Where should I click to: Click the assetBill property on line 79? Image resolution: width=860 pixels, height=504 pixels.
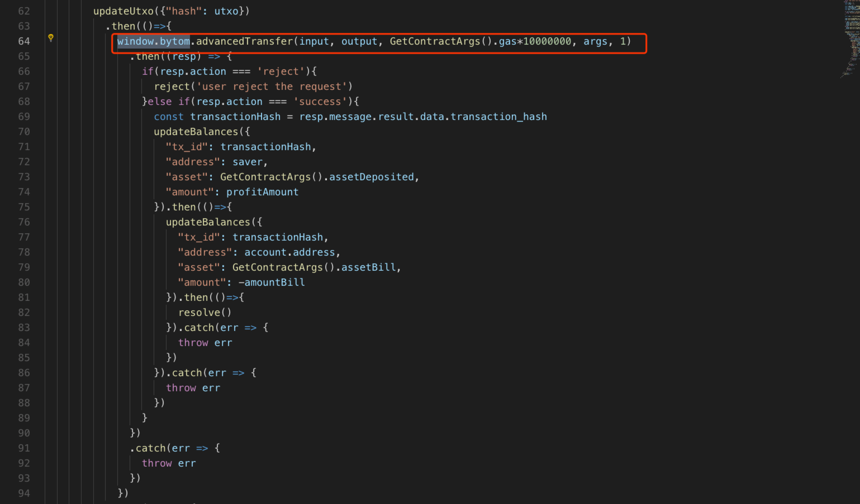click(368, 267)
